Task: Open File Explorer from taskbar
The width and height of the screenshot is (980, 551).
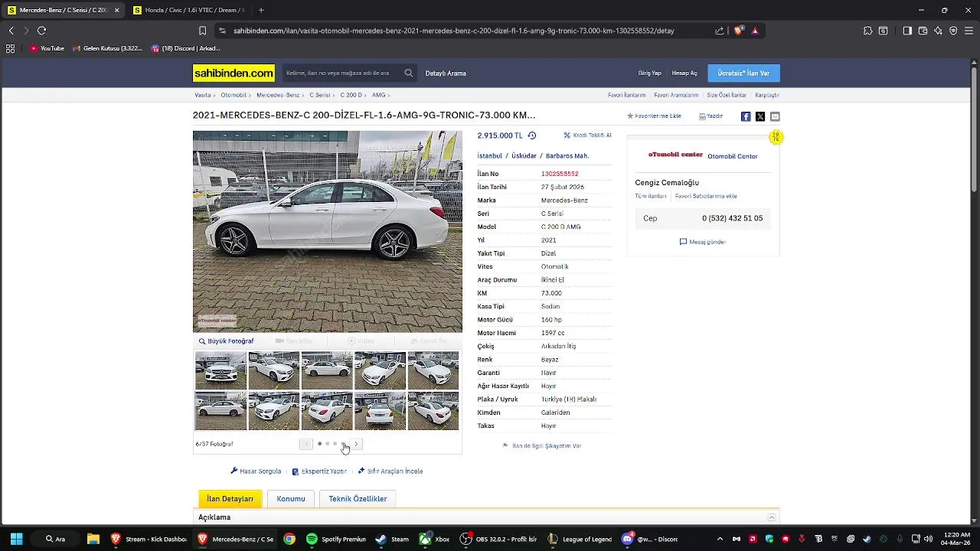Action: [93, 539]
